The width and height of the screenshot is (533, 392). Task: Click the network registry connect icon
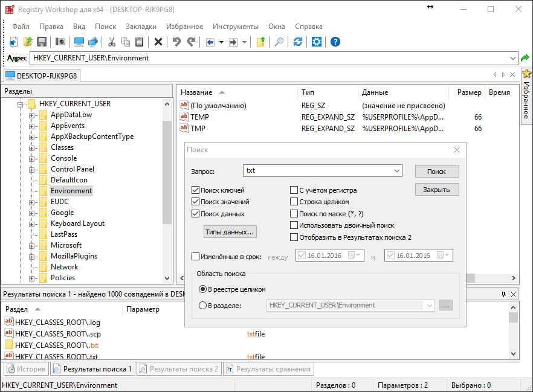[x=93, y=42]
